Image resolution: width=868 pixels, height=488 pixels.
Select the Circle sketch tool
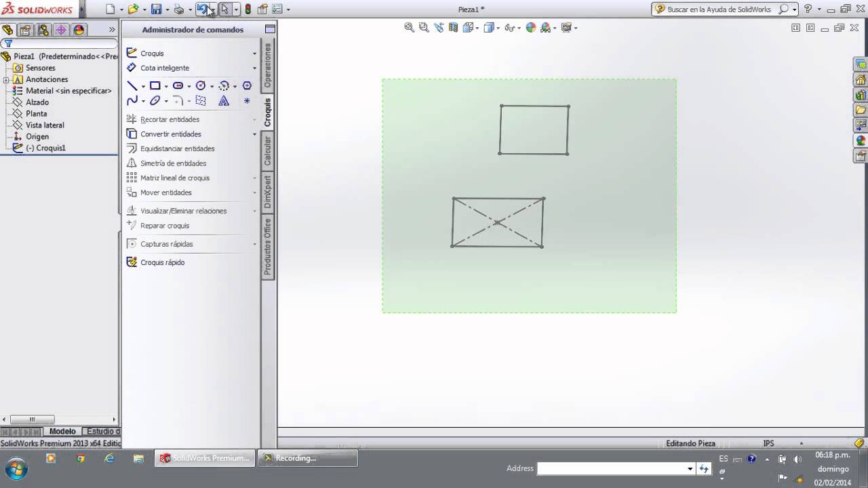click(x=201, y=86)
